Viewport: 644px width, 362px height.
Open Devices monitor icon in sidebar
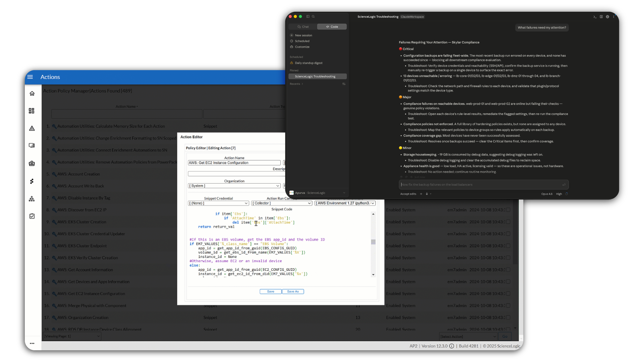coord(32,145)
